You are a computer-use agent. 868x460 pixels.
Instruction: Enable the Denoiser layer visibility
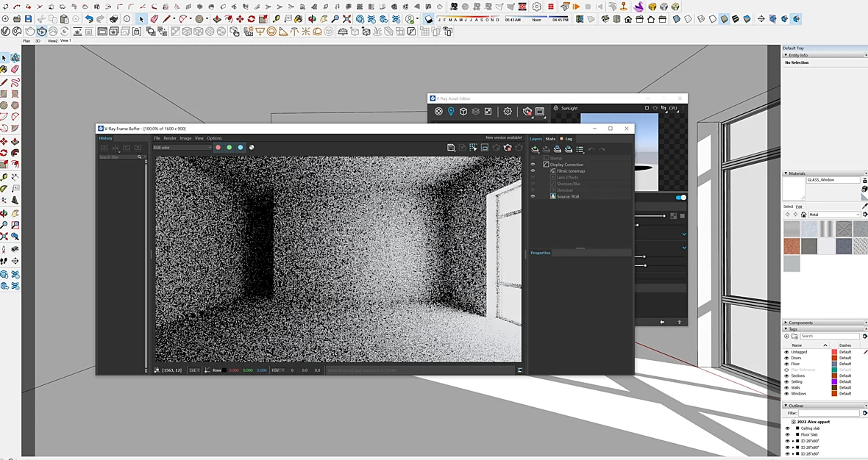pos(533,190)
